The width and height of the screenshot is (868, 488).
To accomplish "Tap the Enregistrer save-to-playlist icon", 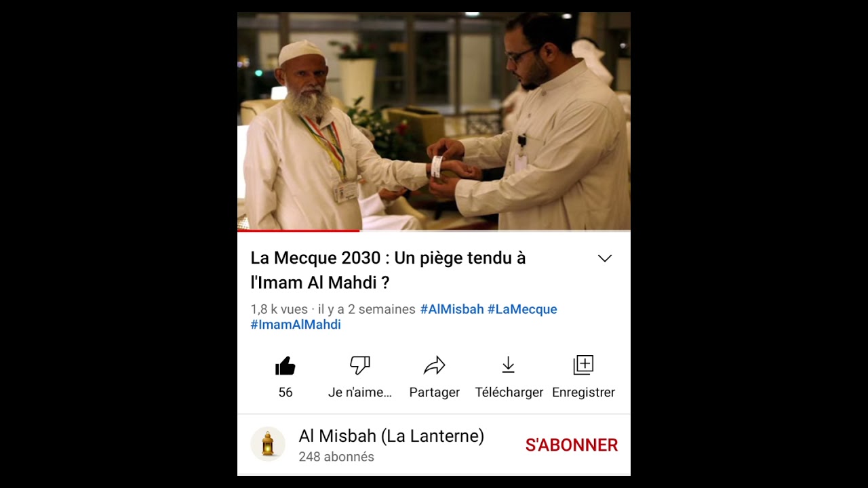I will [x=583, y=365].
